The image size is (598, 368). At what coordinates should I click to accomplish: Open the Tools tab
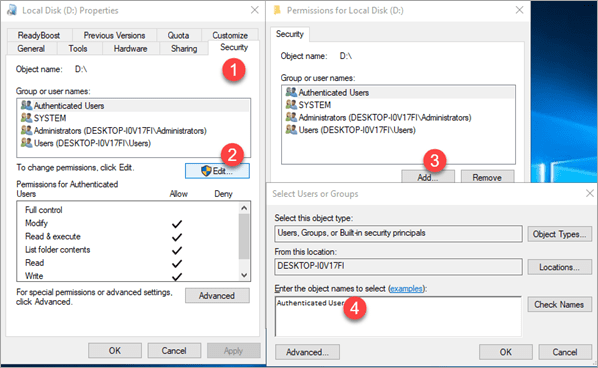[78, 48]
